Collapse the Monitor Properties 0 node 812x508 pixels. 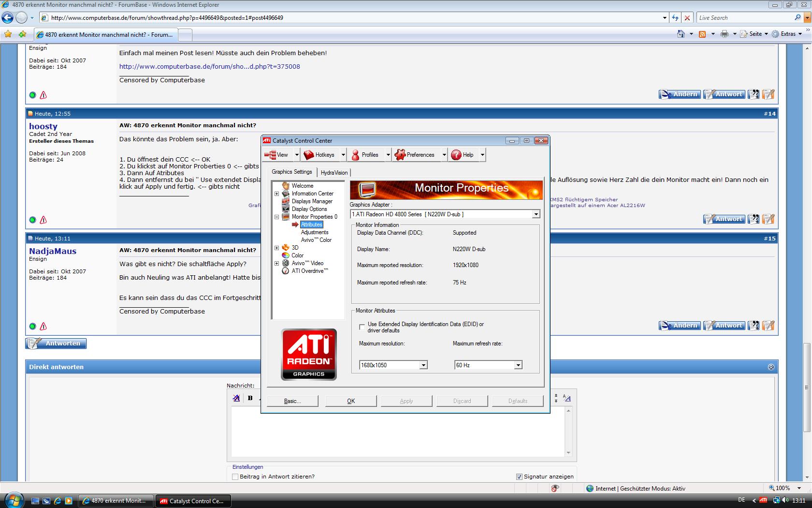click(x=277, y=217)
